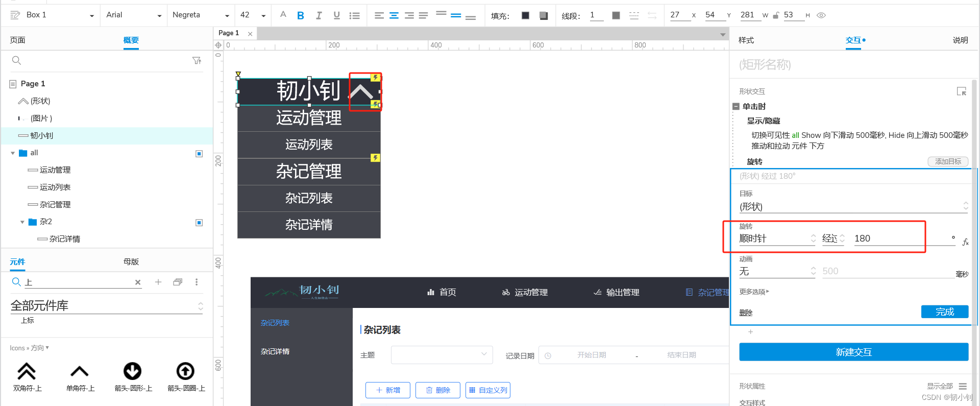This screenshot has width=980, height=406.
Task: Switch to the 样式 style tab
Action: [x=746, y=40]
